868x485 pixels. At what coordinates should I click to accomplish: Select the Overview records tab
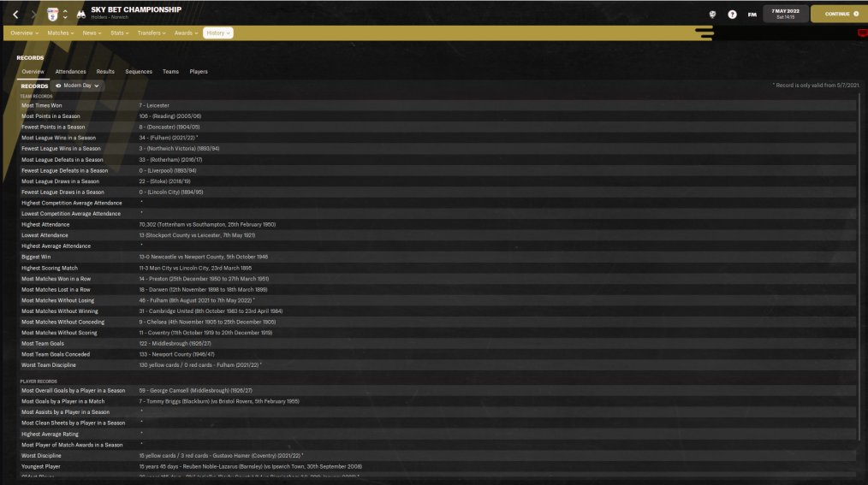click(x=33, y=72)
